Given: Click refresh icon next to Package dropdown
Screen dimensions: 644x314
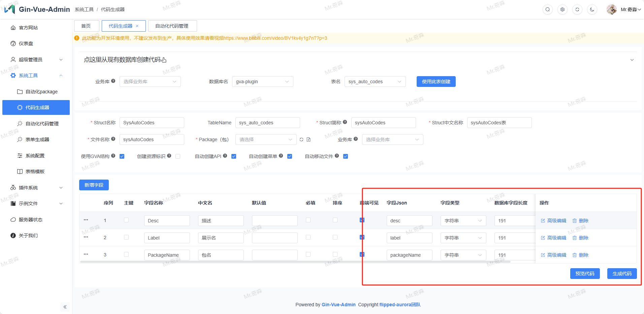Looking at the screenshot, I should pyautogui.click(x=301, y=139).
